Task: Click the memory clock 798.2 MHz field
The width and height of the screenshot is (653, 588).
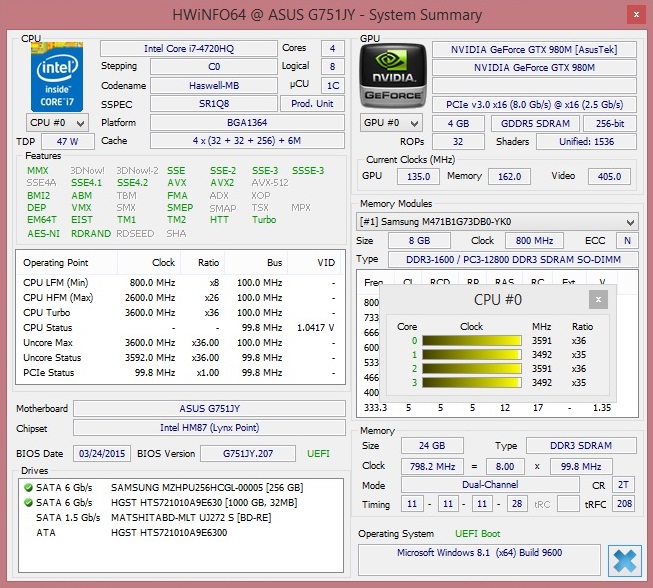Action: pyautogui.click(x=432, y=466)
